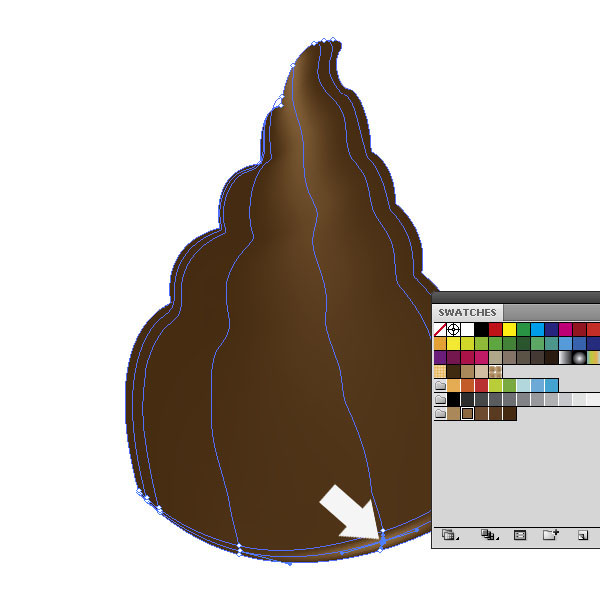600x600 pixels.
Task: Click the grayscale color group folder icon
Action: pos(440,399)
